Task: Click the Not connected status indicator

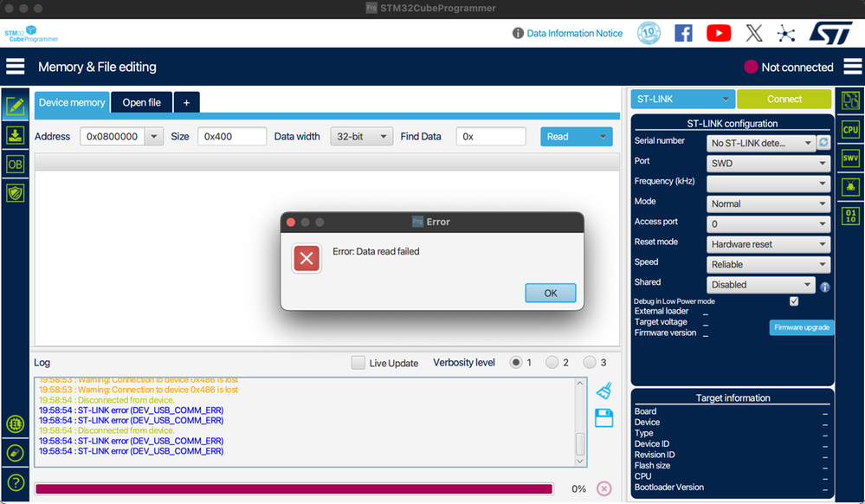Action: tap(789, 67)
